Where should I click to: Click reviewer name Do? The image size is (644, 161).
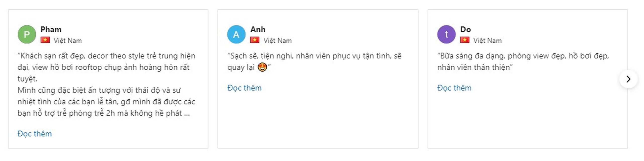(465, 29)
